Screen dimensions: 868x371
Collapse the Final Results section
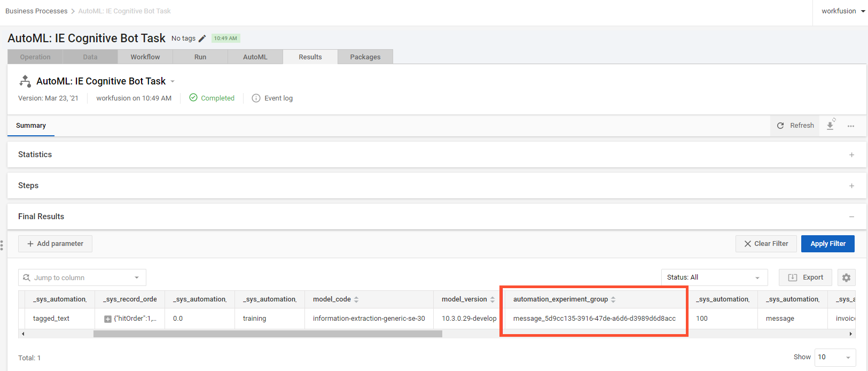pos(851,217)
